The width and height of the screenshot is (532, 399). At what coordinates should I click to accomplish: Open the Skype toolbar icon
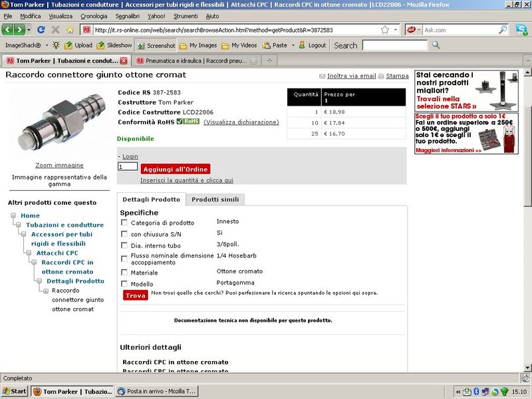coord(521,30)
